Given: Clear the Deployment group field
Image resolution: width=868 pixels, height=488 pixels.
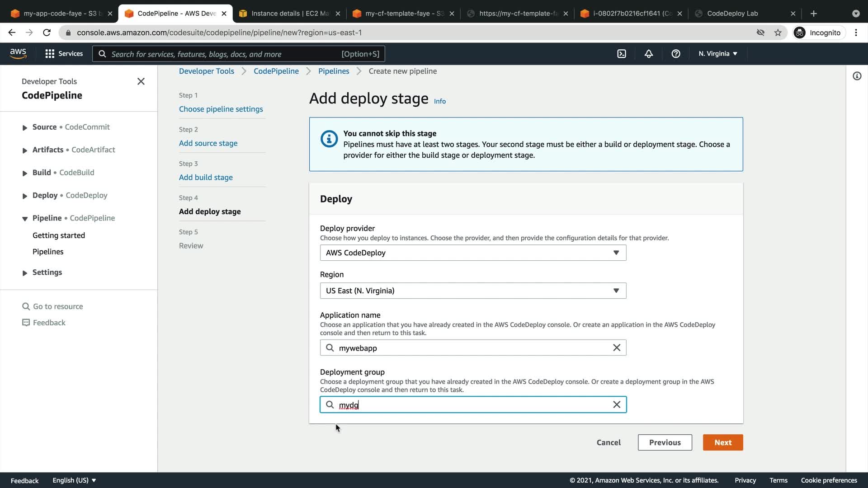Looking at the screenshot, I should 617,404.
